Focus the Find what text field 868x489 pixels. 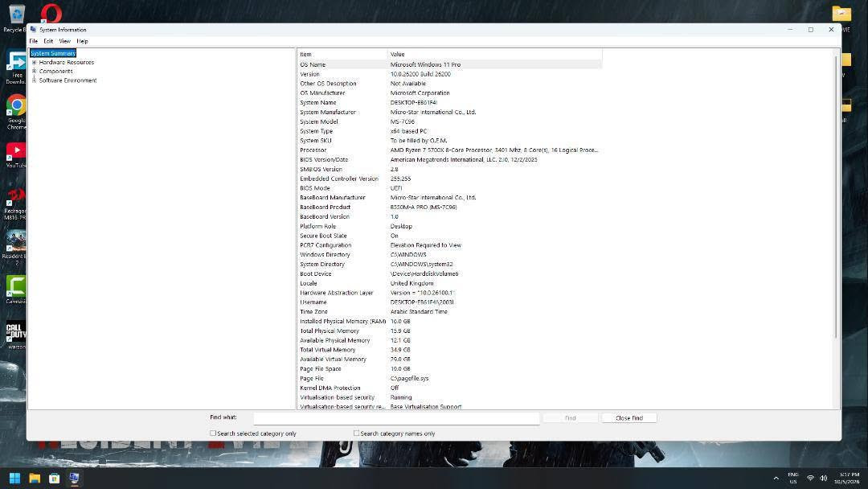point(396,418)
